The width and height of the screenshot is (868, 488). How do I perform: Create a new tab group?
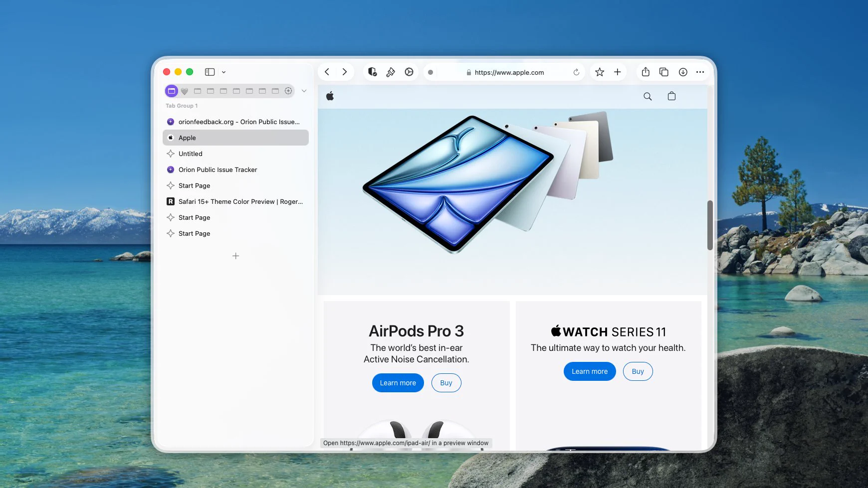point(288,91)
